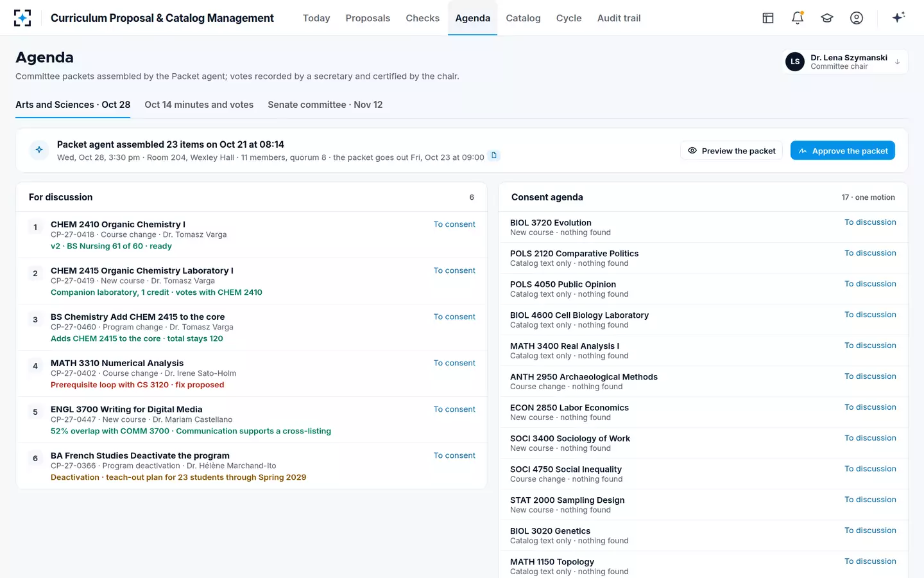This screenshot has width=924, height=578.
Task: Send MATH 1150 Topology to discussion
Action: coord(870,561)
